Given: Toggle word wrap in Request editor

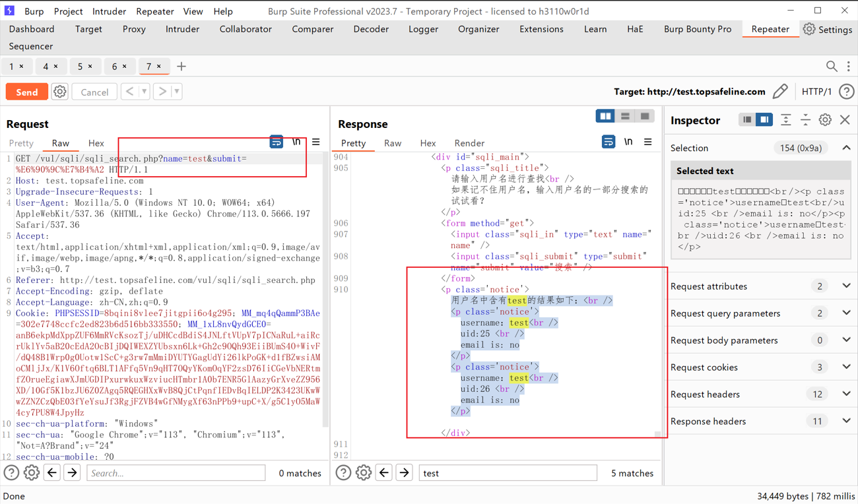Looking at the screenshot, I should [x=277, y=142].
